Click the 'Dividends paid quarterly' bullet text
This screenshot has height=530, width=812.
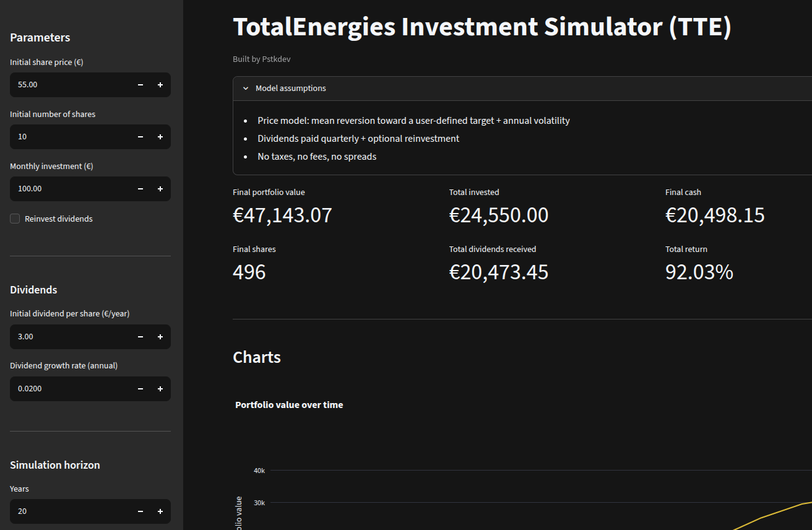click(x=358, y=139)
